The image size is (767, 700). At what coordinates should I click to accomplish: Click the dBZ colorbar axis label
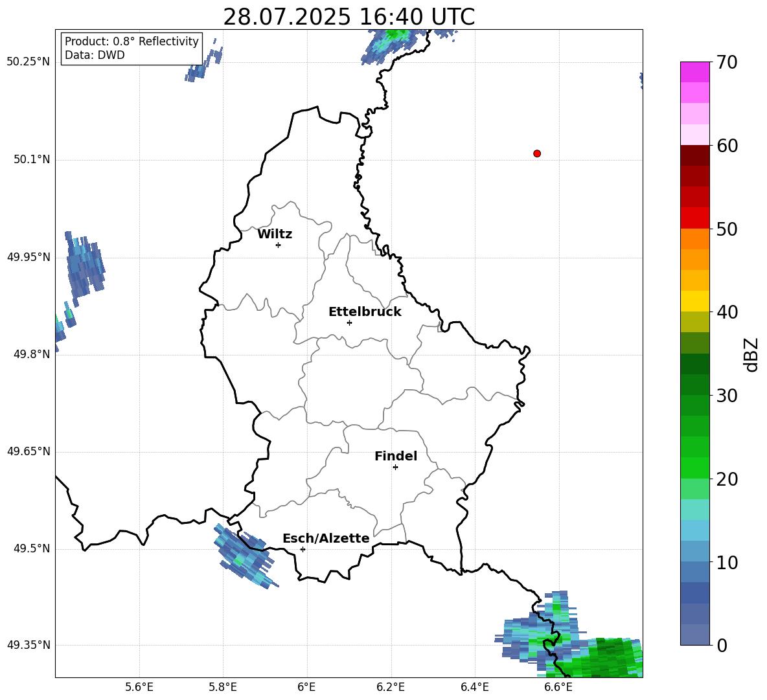click(752, 354)
